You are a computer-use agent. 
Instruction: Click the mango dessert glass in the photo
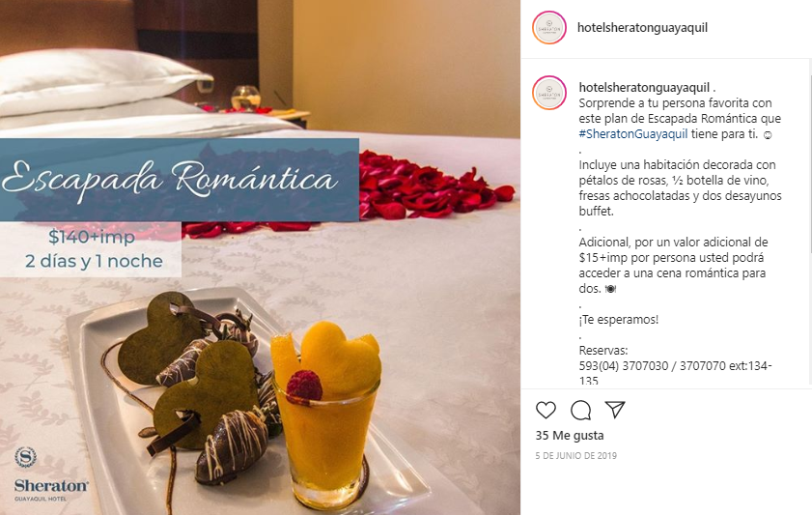point(326,412)
